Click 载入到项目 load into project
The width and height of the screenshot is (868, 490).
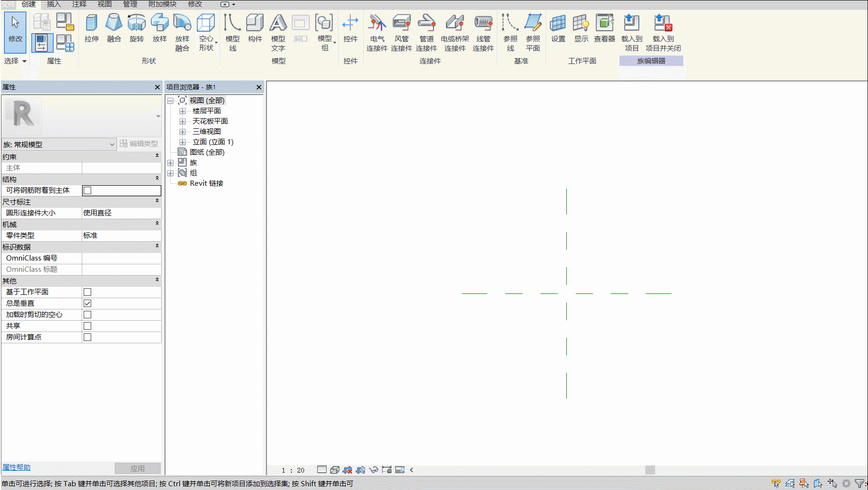tap(632, 32)
